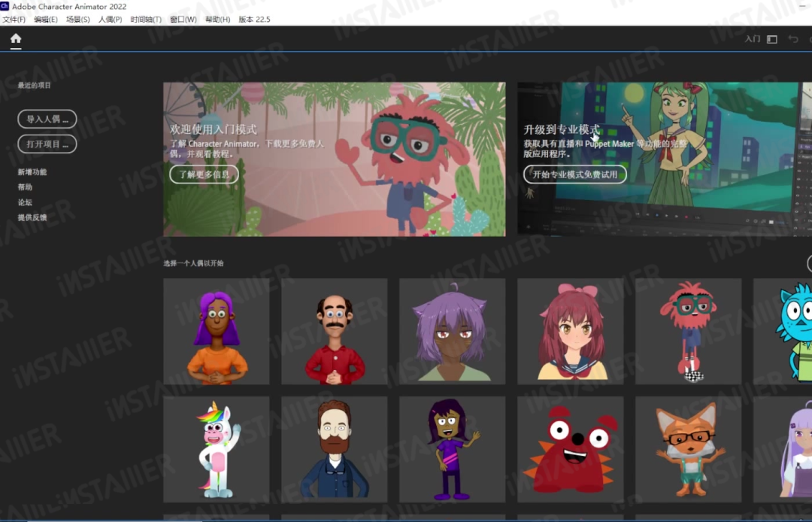Open the 人偶(P) menu
The width and height of the screenshot is (812, 522).
pos(111,19)
